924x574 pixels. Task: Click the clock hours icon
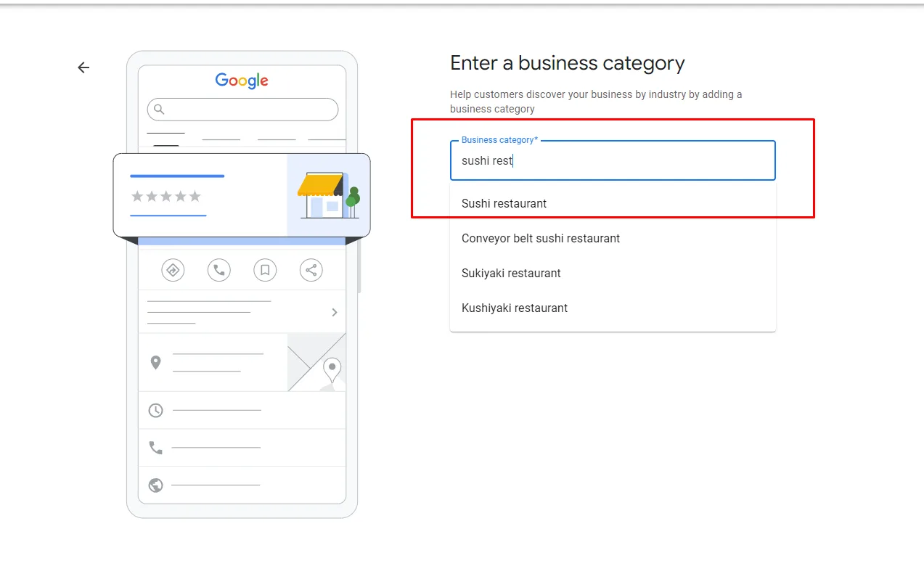click(155, 411)
